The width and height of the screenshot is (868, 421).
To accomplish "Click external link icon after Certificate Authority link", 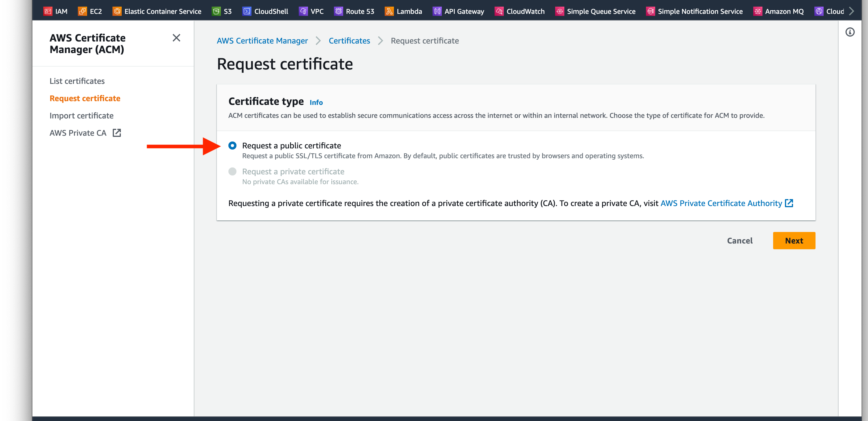I will coord(789,203).
